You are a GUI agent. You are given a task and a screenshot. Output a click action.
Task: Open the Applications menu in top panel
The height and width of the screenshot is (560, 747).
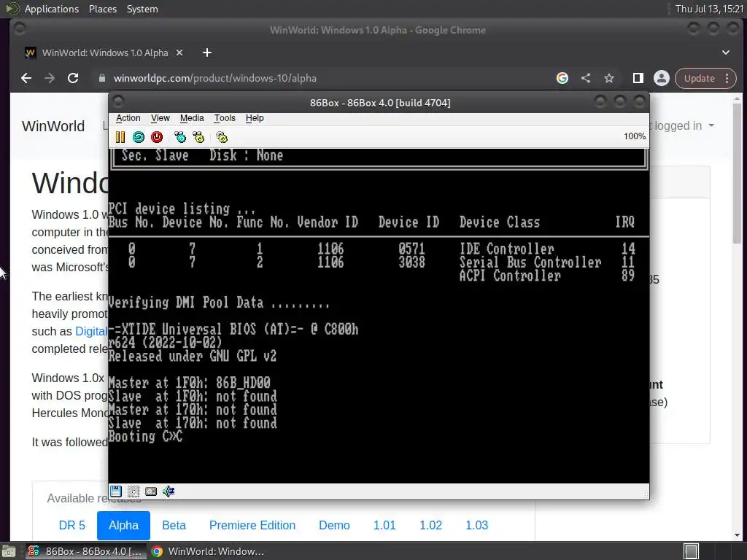pos(52,9)
